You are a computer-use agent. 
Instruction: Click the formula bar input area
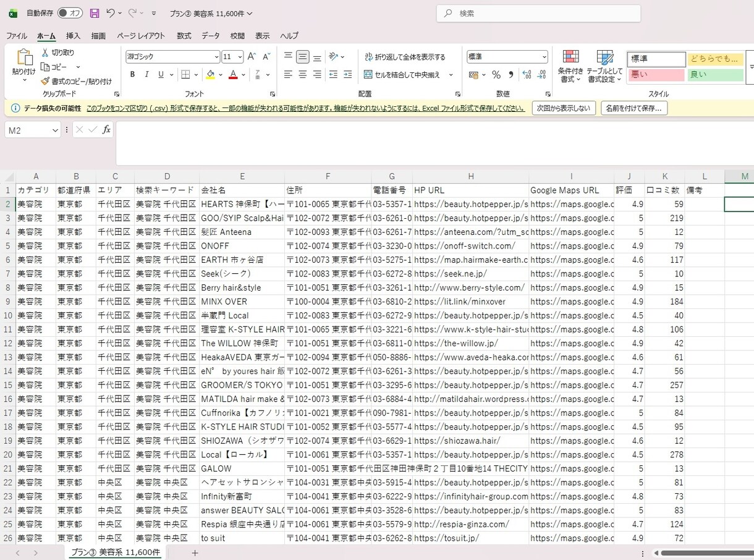(x=434, y=143)
